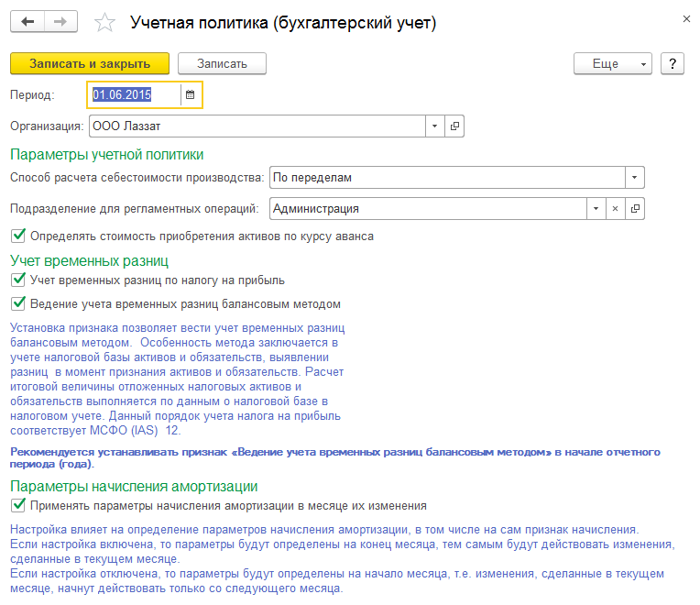Open the calendar picker for Период
The width and height of the screenshot is (700, 605).
click(190, 94)
